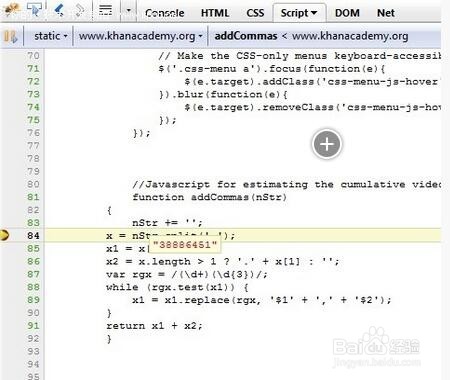Screen dimensions: 450x380
Task: Click the removeClass('css-menu-js-hov code line
Action: [312, 107]
